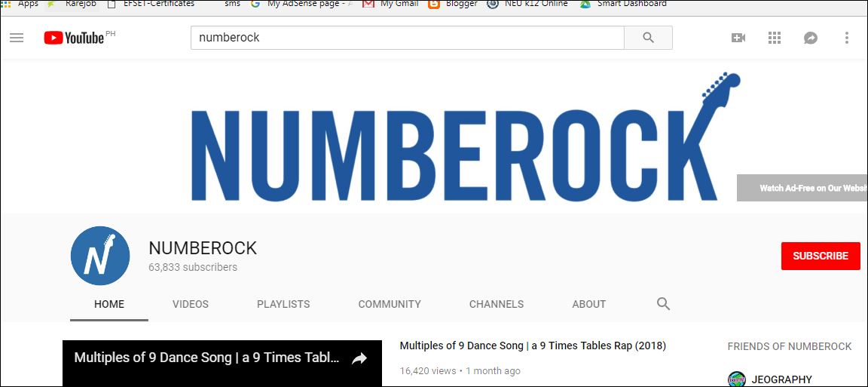The width and height of the screenshot is (868, 387).
Task: Open the NEU k12 Online bookmark
Action: (527, 4)
